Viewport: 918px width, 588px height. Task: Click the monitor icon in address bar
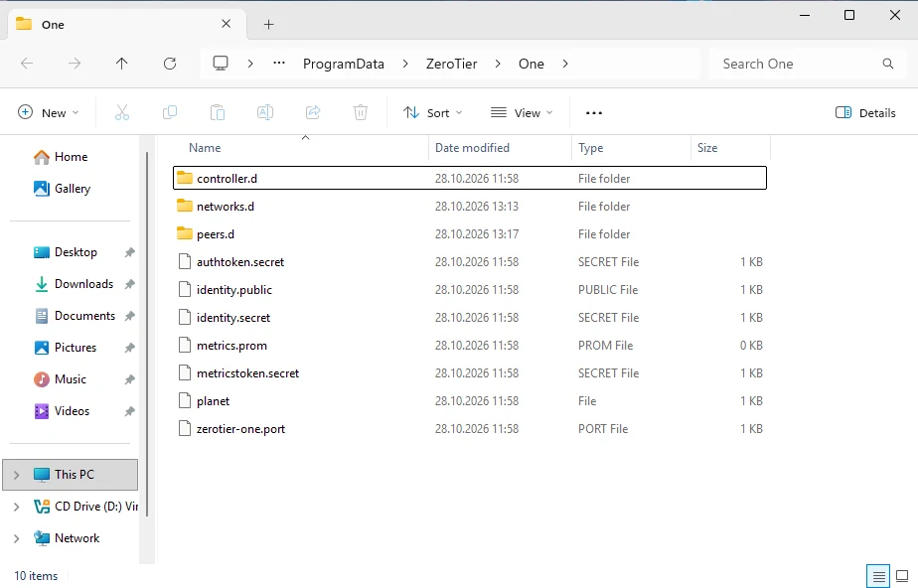[x=221, y=64]
